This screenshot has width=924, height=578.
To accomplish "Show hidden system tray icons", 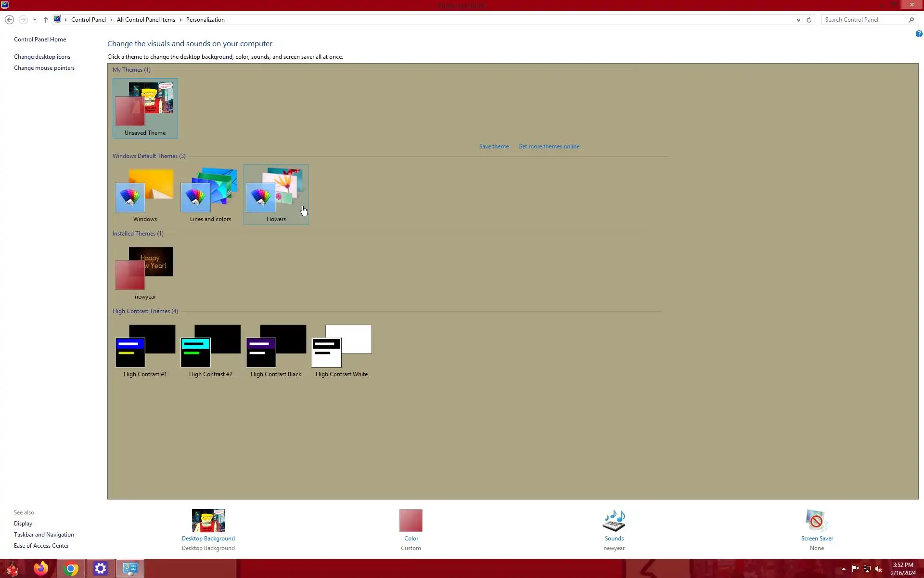I will coord(844,569).
